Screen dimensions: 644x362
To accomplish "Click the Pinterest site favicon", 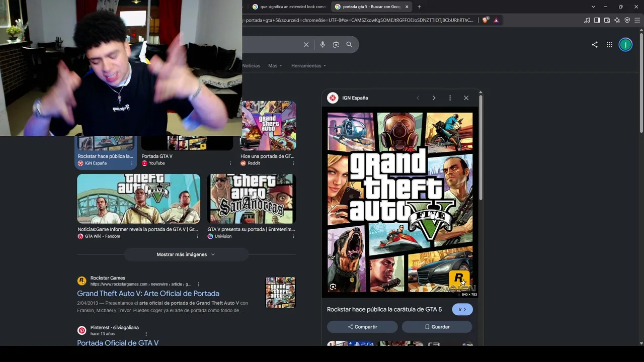I will (82, 330).
